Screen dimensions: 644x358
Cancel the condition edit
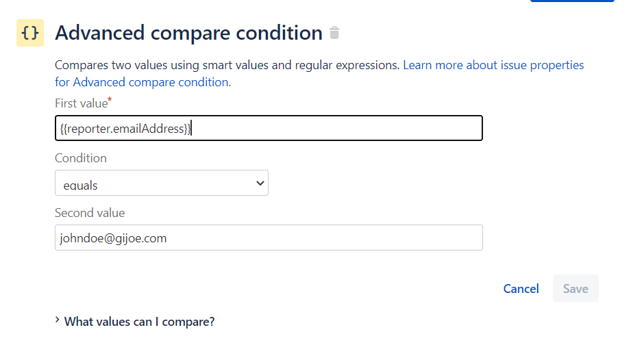point(521,289)
